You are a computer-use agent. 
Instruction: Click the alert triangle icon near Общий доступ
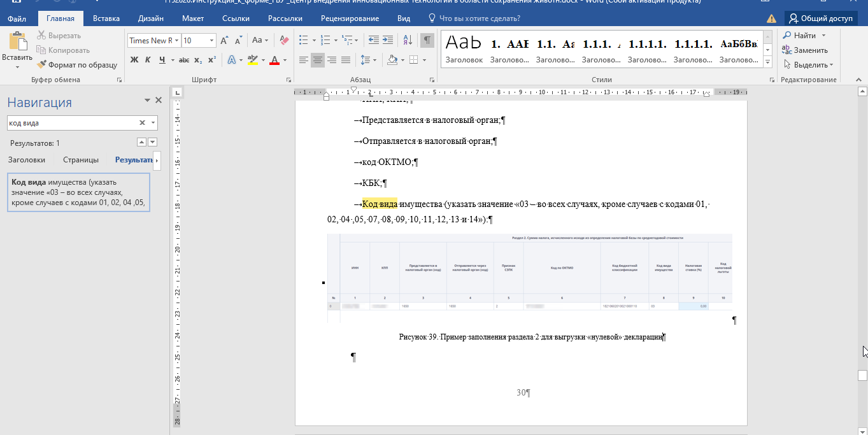tap(772, 18)
